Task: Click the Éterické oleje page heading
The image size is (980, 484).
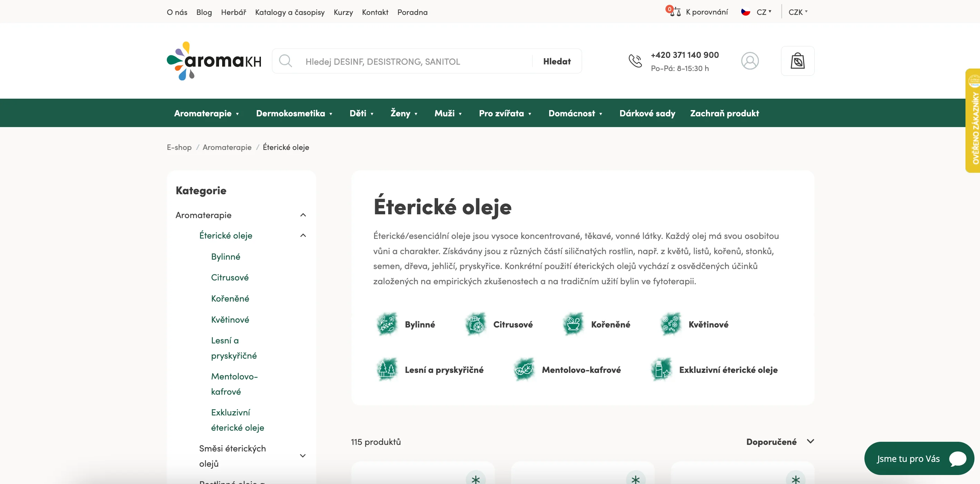Action: [443, 207]
